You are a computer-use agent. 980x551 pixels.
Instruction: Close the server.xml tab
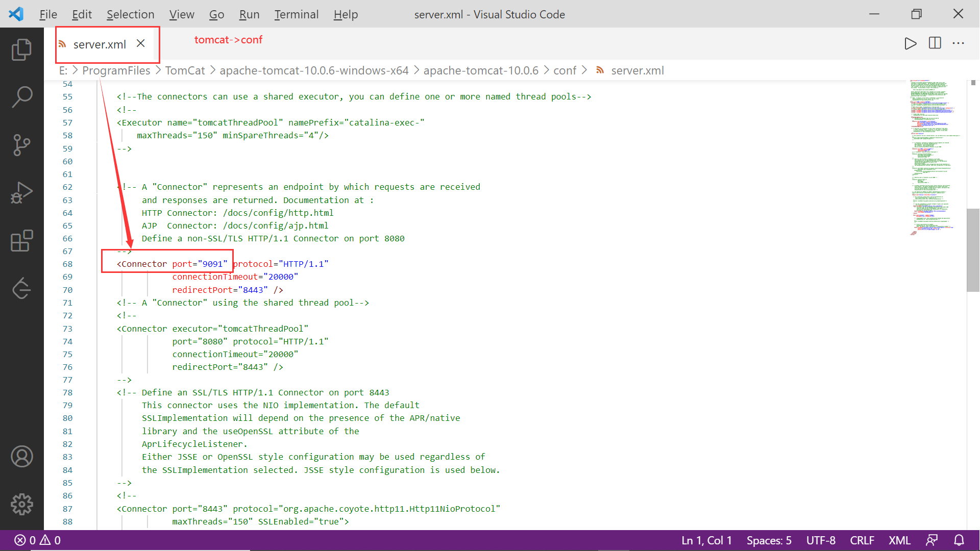[141, 44]
